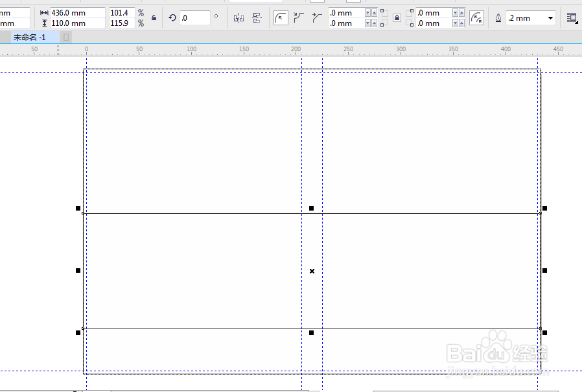Select the round corner option
582x392 pixels.
[x=281, y=18]
